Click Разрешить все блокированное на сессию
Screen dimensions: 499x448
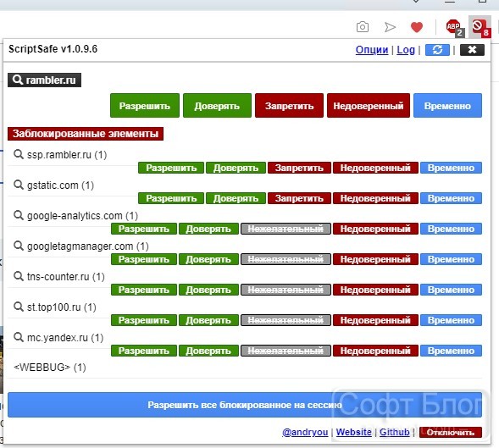click(245, 405)
